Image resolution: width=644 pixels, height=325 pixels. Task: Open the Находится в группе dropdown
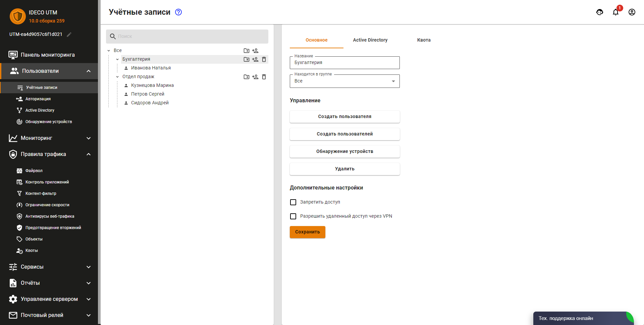point(344,81)
